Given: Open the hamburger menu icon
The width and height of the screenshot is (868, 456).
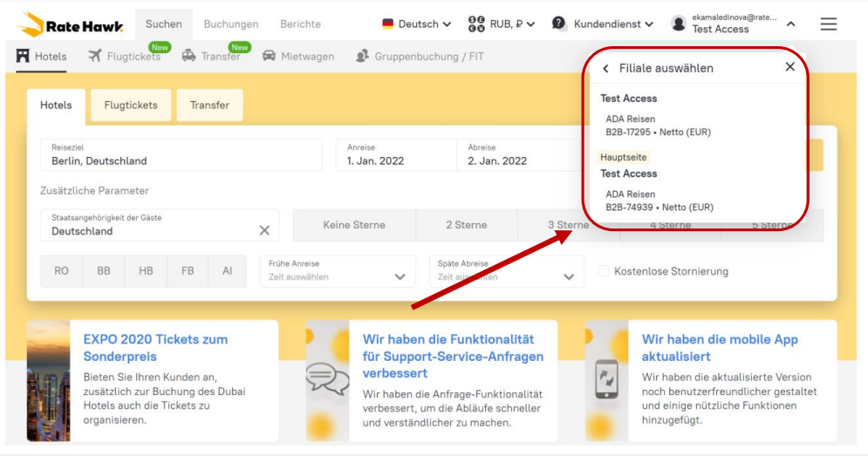Looking at the screenshot, I should 829,24.
